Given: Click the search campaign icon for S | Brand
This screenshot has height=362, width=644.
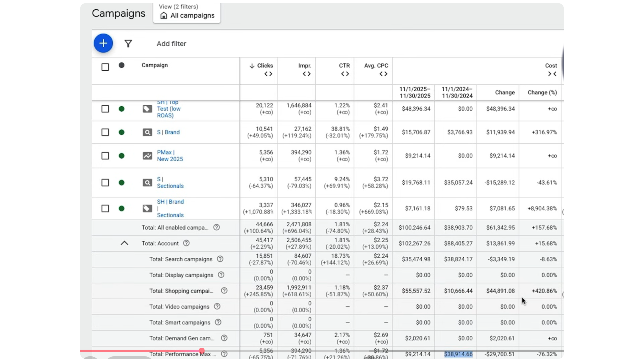Looking at the screenshot, I should (147, 132).
